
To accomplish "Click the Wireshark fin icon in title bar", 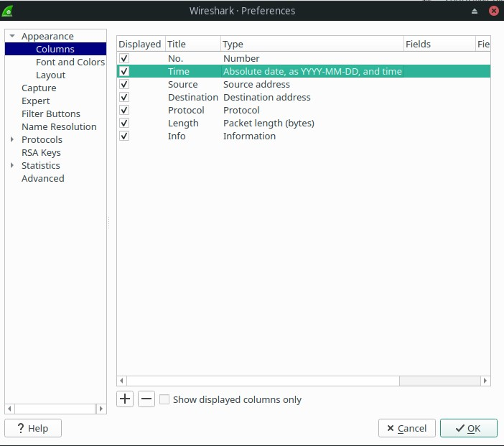I will (x=8, y=11).
